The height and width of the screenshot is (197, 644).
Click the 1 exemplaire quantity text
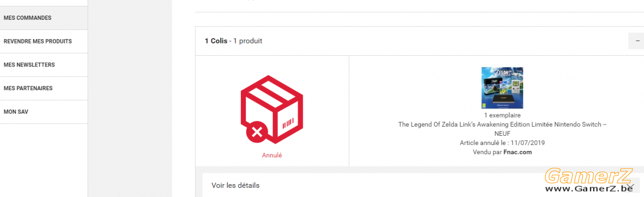point(502,115)
